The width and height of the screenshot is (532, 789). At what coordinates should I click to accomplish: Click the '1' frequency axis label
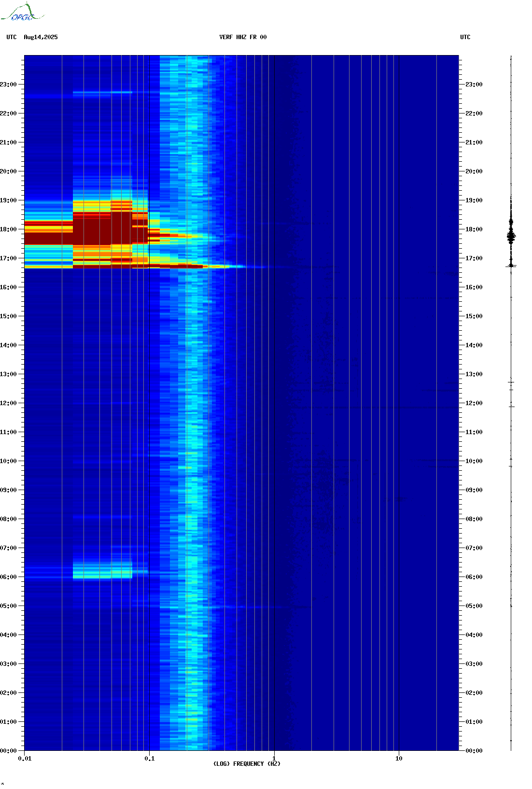pos(274,759)
